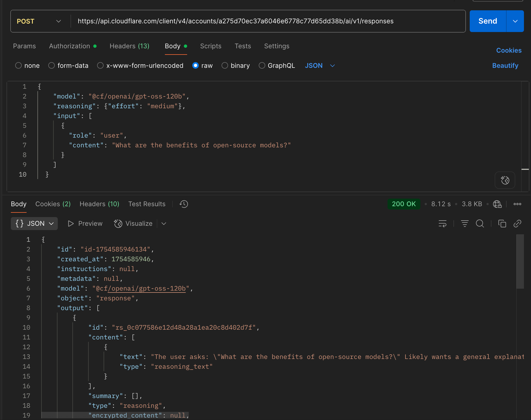Open the Send button arrow dropdown
This screenshot has width=531, height=420.
pyautogui.click(x=515, y=21)
